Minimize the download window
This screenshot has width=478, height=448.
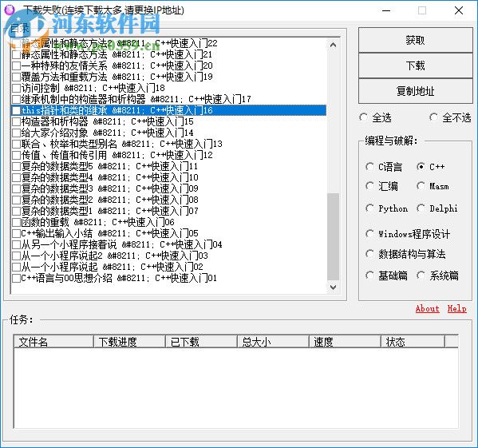point(386,10)
